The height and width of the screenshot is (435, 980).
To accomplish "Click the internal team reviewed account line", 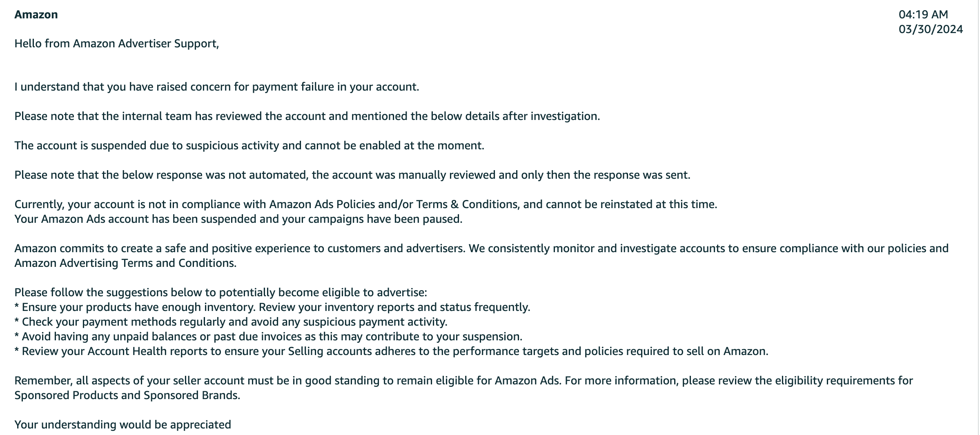I will pos(307,116).
